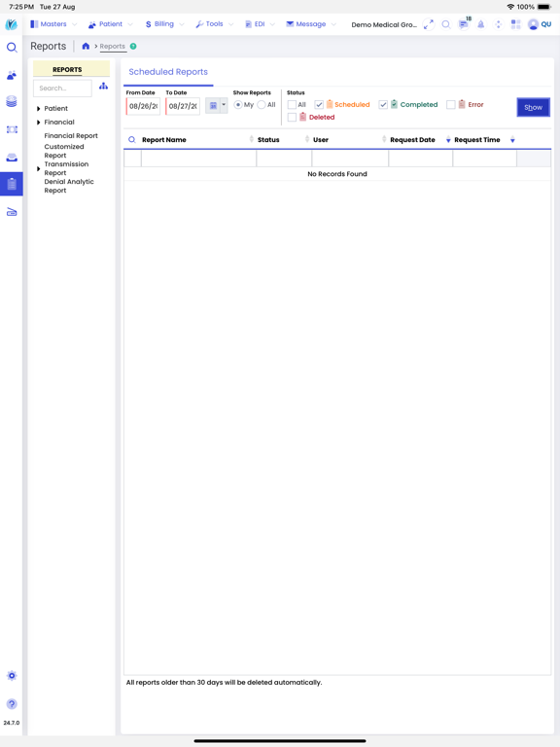This screenshot has width=560, height=747.
Task: Select the My reports radio button
Action: click(x=237, y=105)
